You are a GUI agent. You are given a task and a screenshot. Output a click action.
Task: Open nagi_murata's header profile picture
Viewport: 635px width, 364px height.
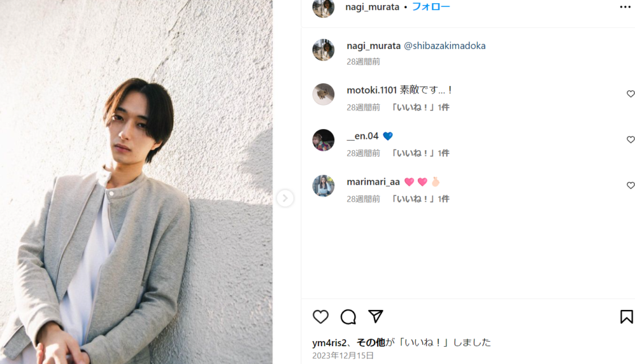(x=324, y=7)
